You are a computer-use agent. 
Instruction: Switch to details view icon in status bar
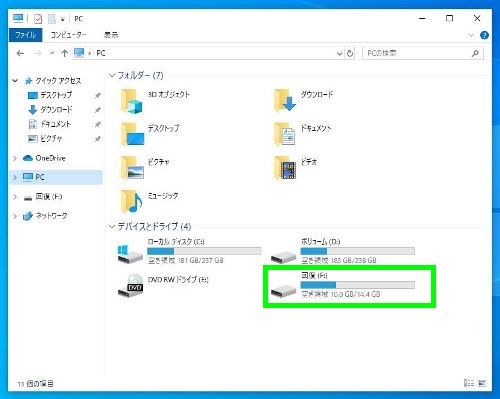tap(469, 383)
